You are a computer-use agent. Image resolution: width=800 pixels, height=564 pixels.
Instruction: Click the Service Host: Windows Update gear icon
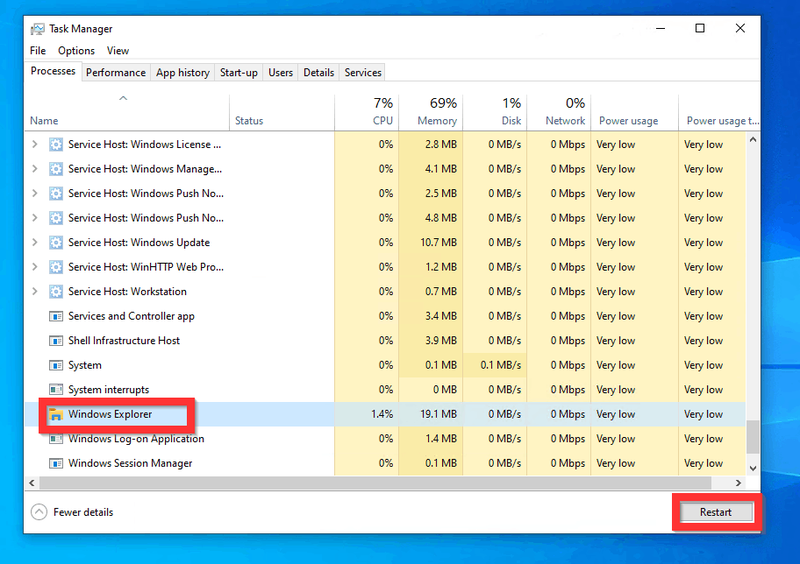tap(56, 242)
